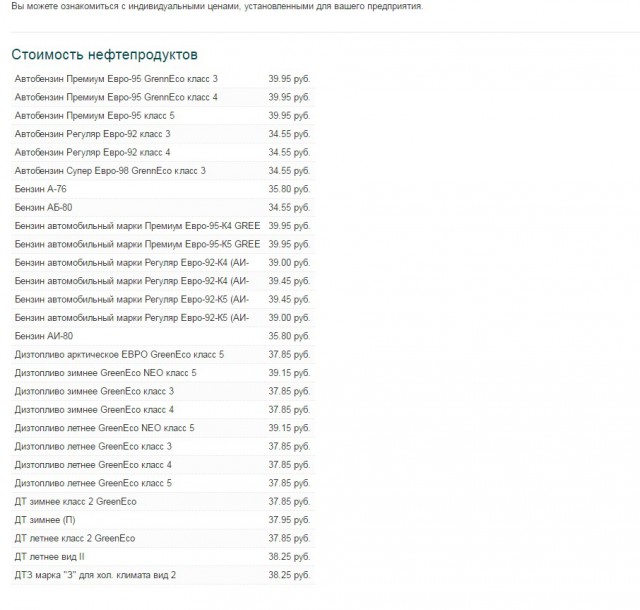Select 'Автобензин Супер Евро-98 GrennEco класс 3' name
Viewport: 640px width, 610px height.
[110, 171]
